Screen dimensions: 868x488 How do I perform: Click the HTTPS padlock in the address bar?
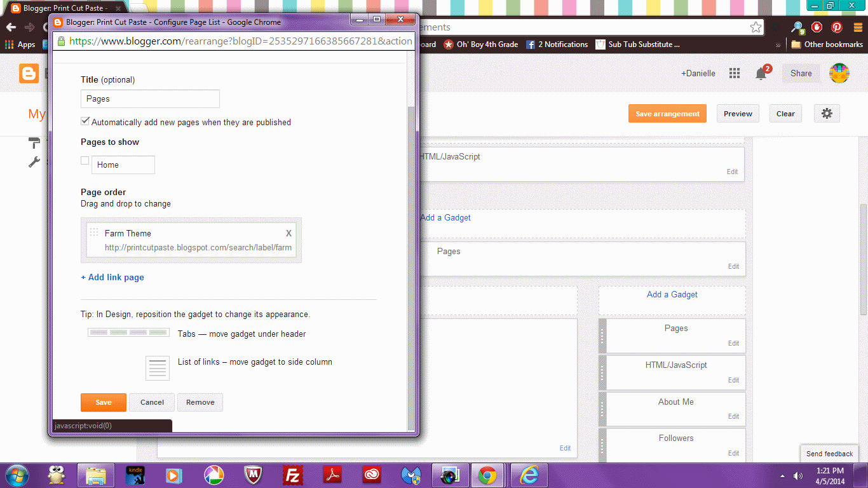pos(60,41)
